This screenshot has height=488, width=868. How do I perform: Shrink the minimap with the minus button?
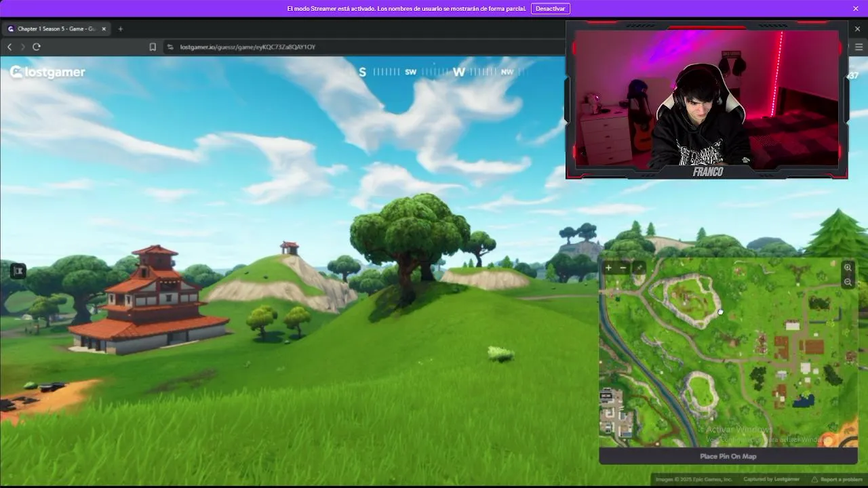click(623, 268)
